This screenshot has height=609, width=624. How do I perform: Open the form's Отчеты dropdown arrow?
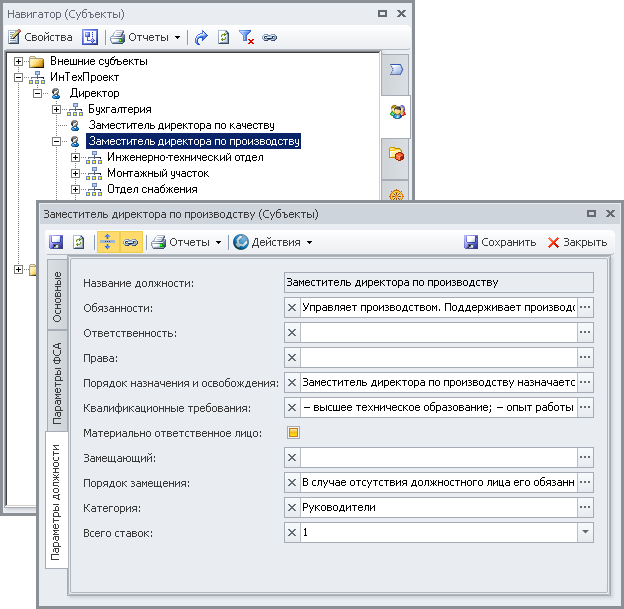pyautogui.click(x=218, y=242)
